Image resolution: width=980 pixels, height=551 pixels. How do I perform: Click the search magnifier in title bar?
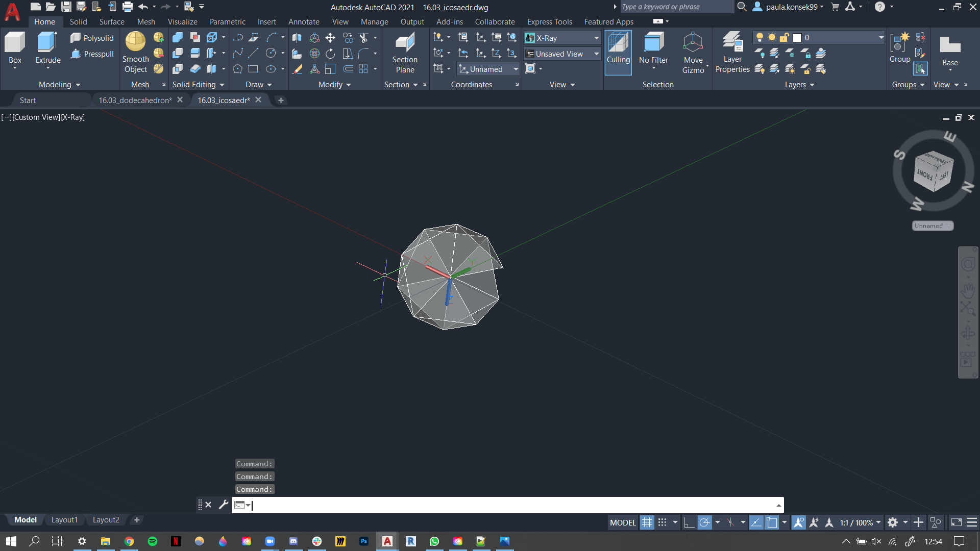click(x=742, y=7)
